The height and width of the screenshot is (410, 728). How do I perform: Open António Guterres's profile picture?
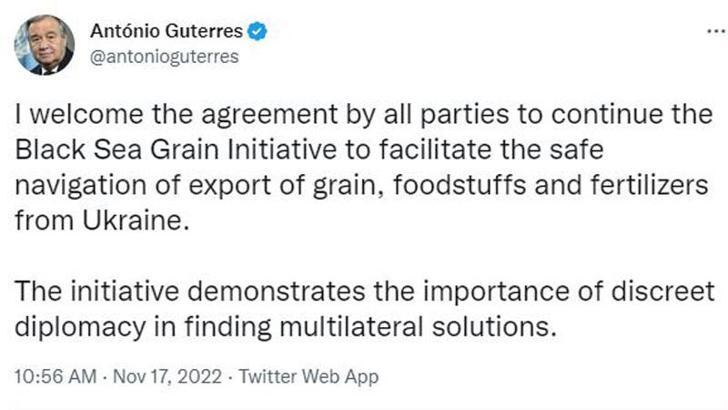[44, 44]
